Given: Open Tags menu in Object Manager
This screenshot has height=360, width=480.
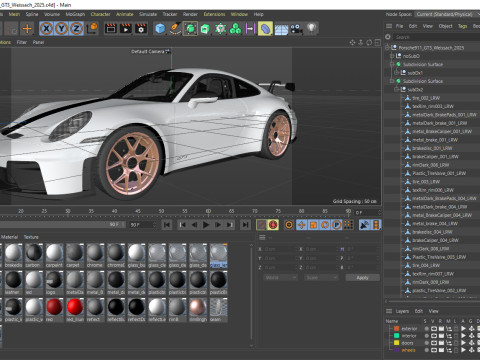Looking at the screenshot, I should point(462,26).
